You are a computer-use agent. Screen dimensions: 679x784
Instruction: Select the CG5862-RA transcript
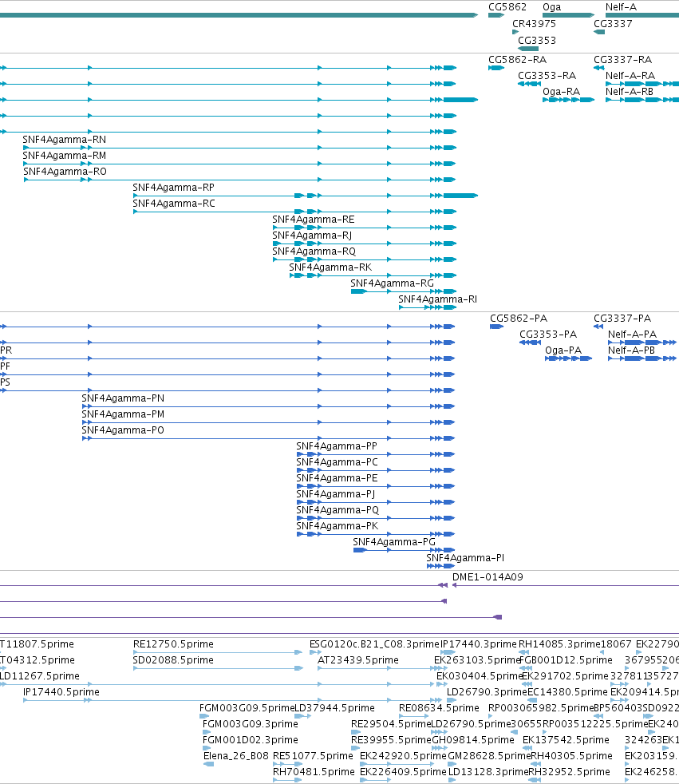[496, 68]
